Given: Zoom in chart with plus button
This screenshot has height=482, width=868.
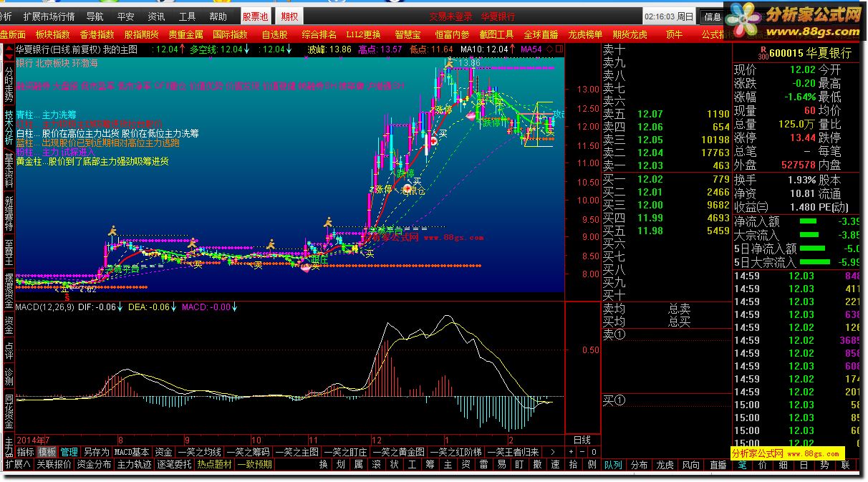Looking at the screenshot, I should pos(571,452).
